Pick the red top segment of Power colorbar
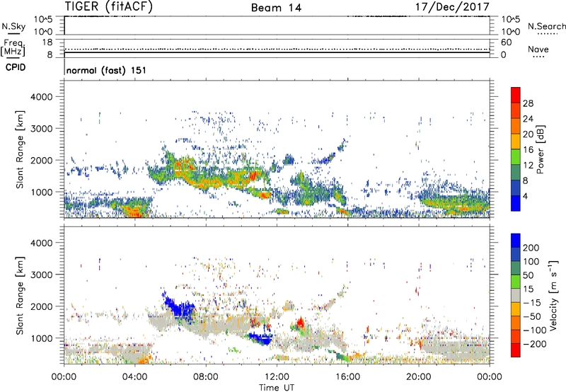The image size is (566, 392). [516, 95]
